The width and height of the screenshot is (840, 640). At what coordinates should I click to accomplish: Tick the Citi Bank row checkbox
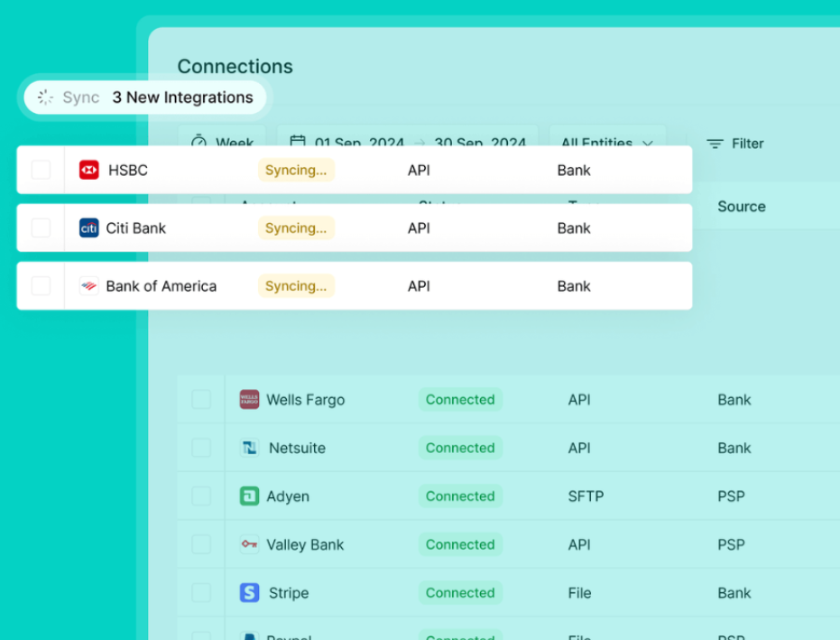click(41, 227)
